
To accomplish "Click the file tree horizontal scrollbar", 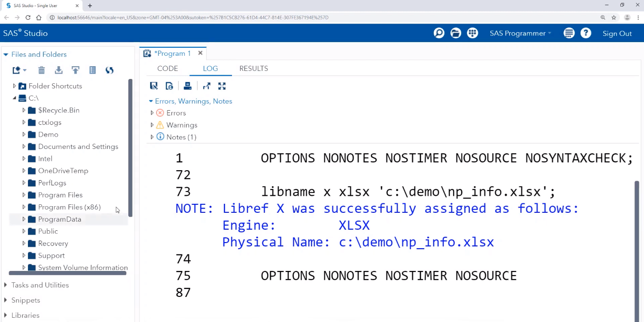I will click(68, 273).
